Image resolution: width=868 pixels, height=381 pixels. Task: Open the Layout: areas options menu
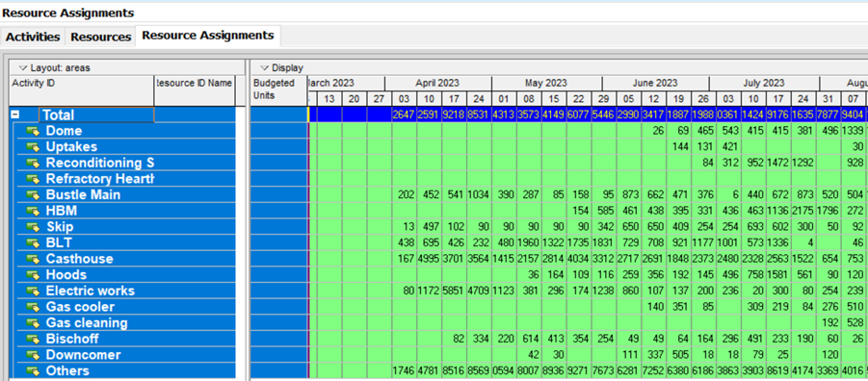click(23, 68)
